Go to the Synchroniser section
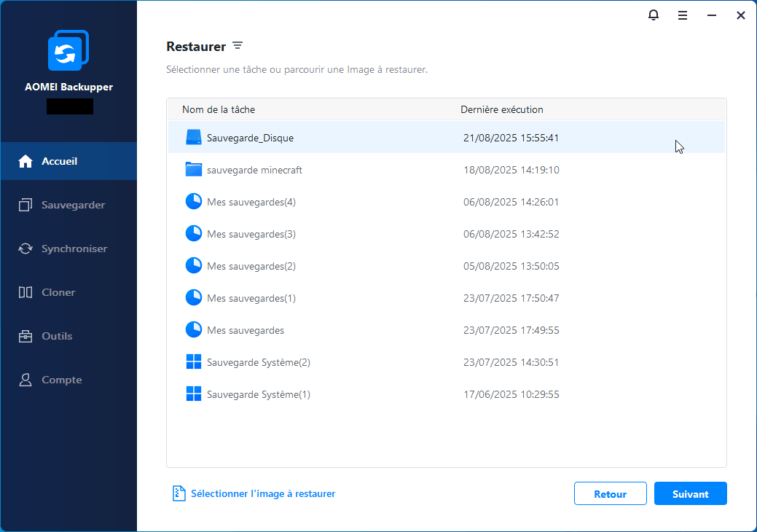Viewport: 757px width, 532px height. coord(68,249)
